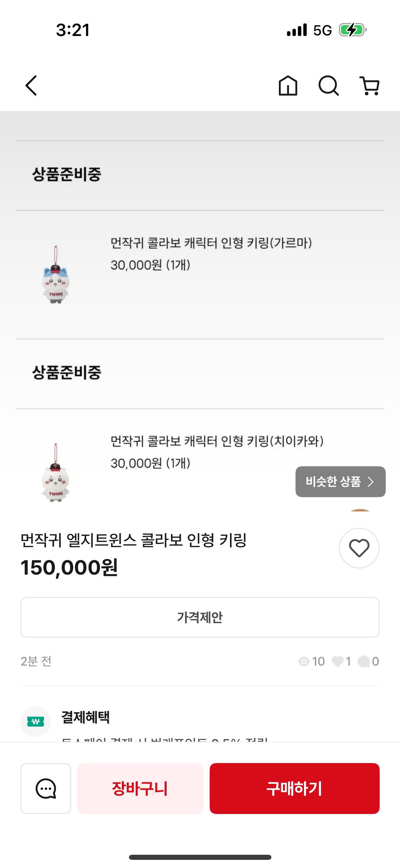The height and width of the screenshot is (868, 400).
Task: Add item with 장바구니 button
Action: (140, 788)
